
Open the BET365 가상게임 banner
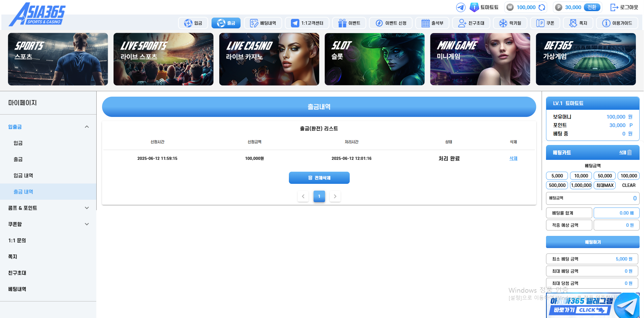pos(586,59)
